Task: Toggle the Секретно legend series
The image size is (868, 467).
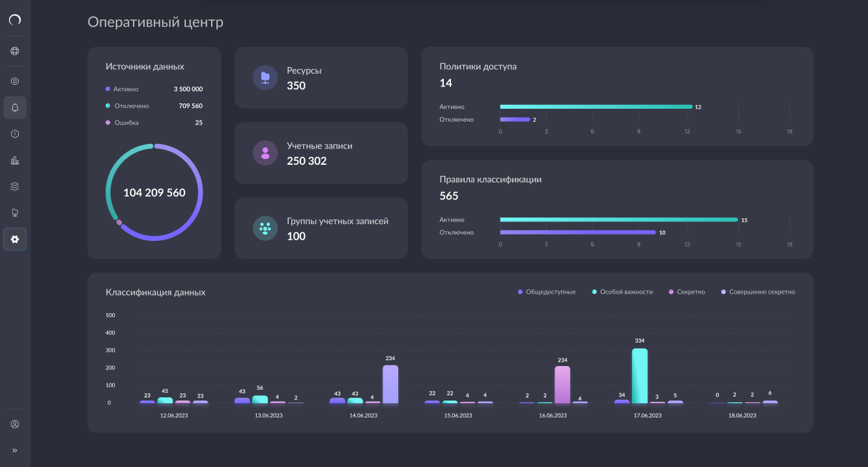Action: click(x=687, y=292)
